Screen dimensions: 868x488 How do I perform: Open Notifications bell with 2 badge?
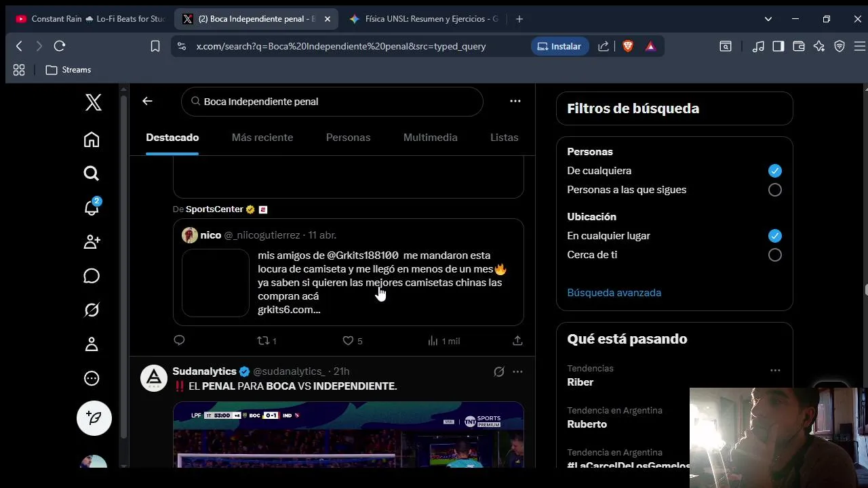(92, 207)
